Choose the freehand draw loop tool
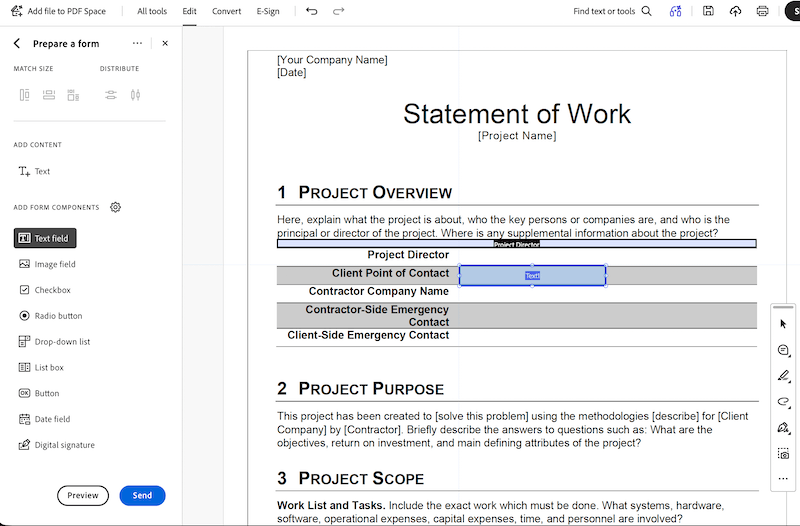This screenshot has height=526, width=800. tap(783, 402)
